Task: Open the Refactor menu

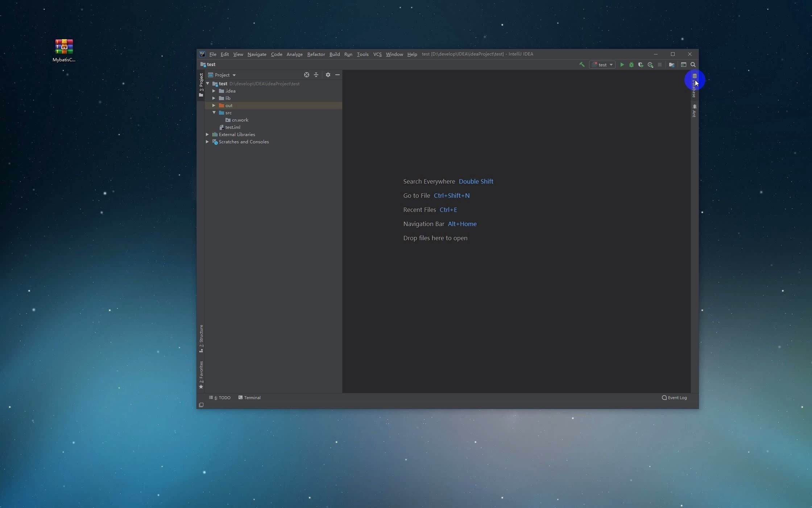Action: pyautogui.click(x=316, y=54)
